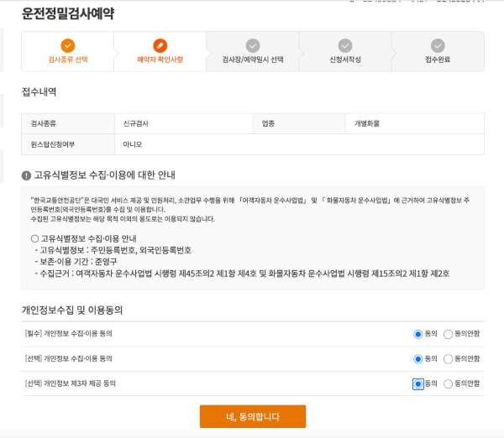Image resolution: width=504 pixels, height=438 pixels.
Task: Click the [선택] 개인정보 수집·이용 동의 label
Action: (69, 358)
